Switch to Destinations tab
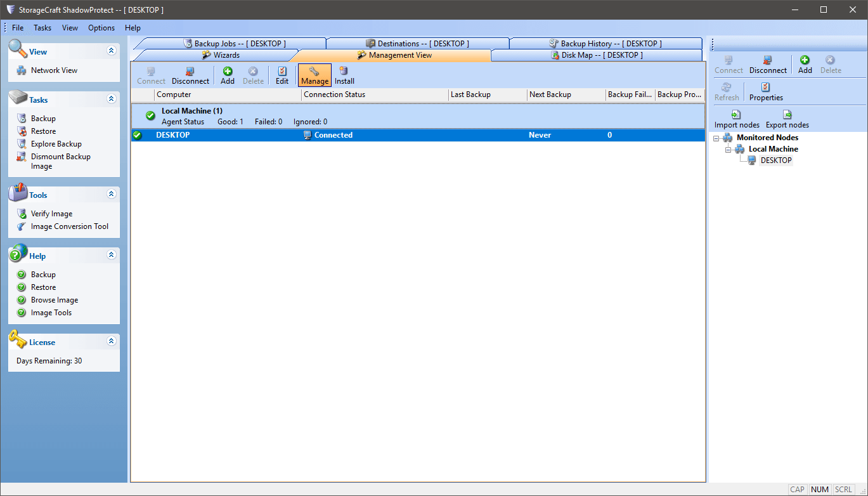868x496 pixels. click(417, 44)
